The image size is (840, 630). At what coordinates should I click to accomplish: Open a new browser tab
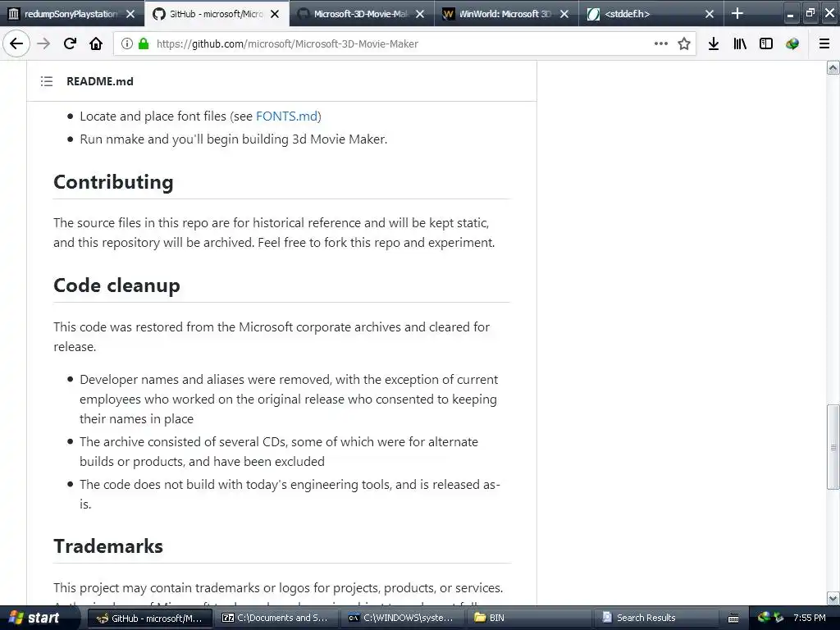point(737,13)
